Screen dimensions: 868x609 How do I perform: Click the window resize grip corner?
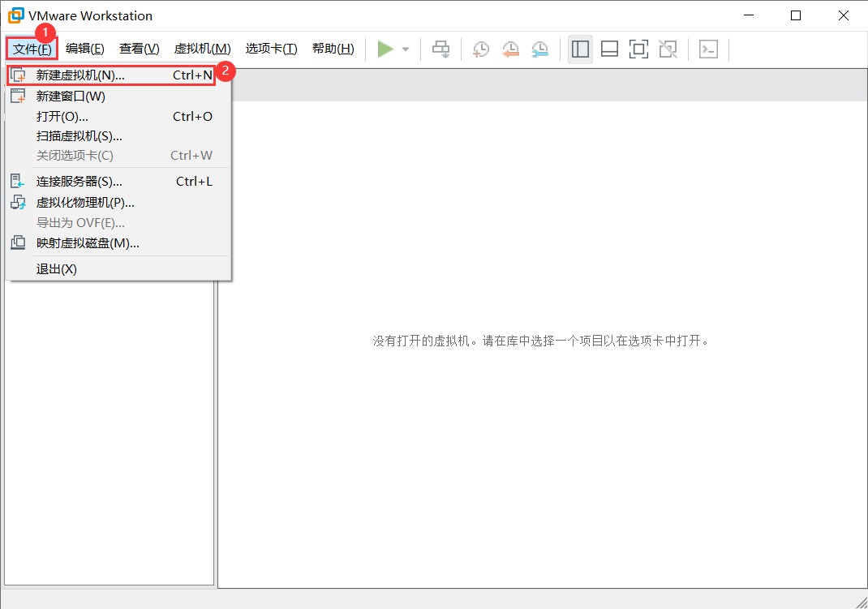pos(861,602)
